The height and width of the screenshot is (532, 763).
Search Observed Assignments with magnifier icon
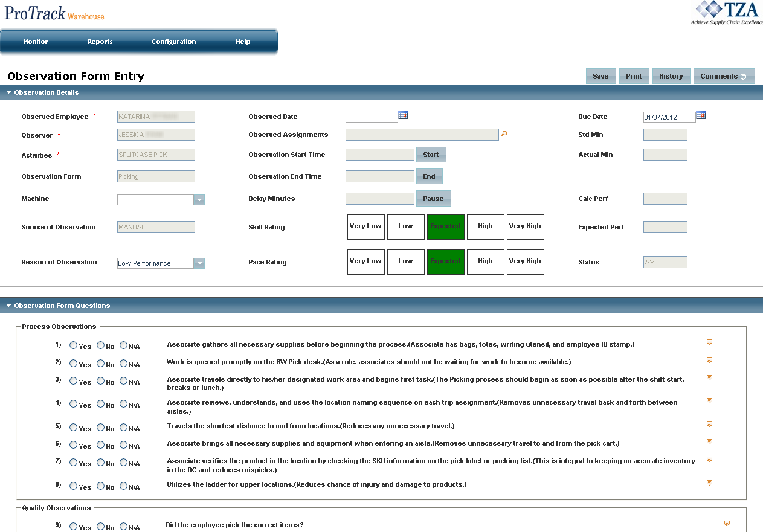click(x=504, y=134)
